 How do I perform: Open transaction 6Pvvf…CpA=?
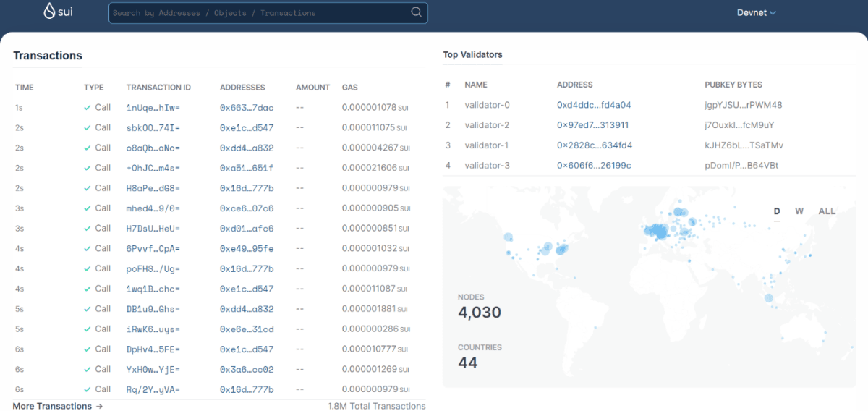(153, 248)
